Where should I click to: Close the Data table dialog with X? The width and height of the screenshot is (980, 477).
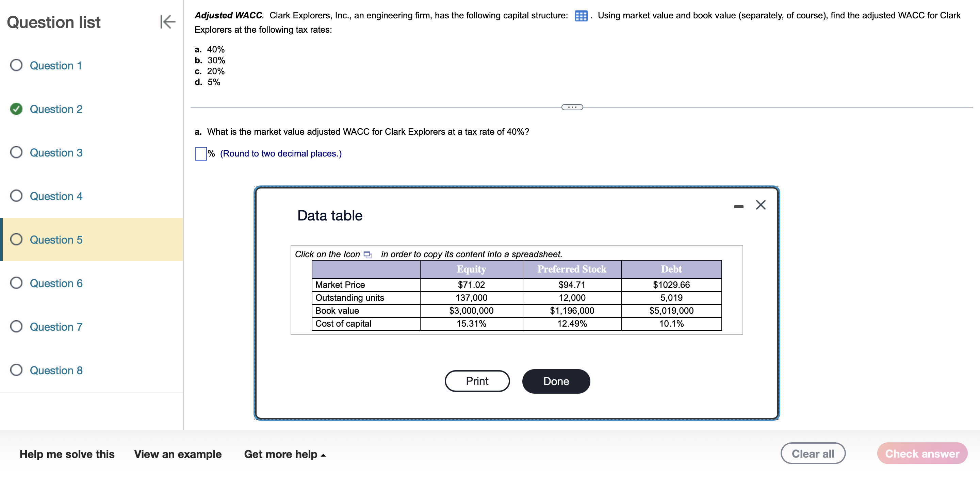pyautogui.click(x=761, y=205)
